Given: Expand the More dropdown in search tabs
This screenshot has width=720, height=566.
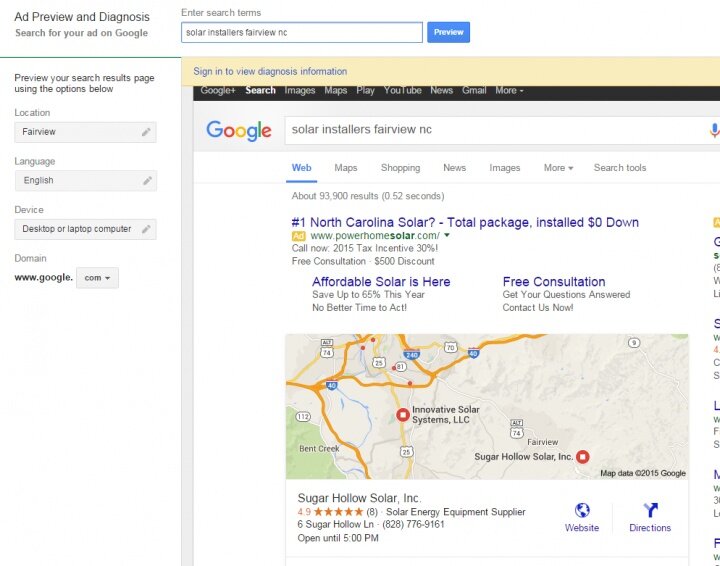Looking at the screenshot, I should (x=558, y=168).
